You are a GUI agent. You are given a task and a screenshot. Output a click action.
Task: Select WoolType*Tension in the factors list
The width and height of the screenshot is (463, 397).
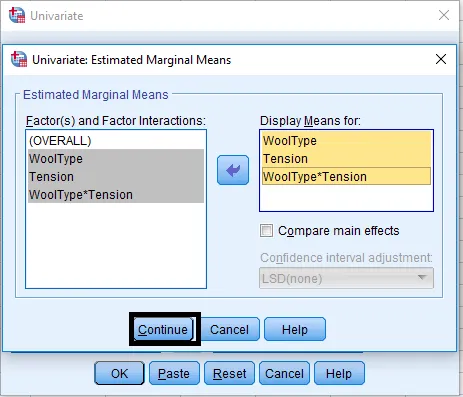point(116,194)
